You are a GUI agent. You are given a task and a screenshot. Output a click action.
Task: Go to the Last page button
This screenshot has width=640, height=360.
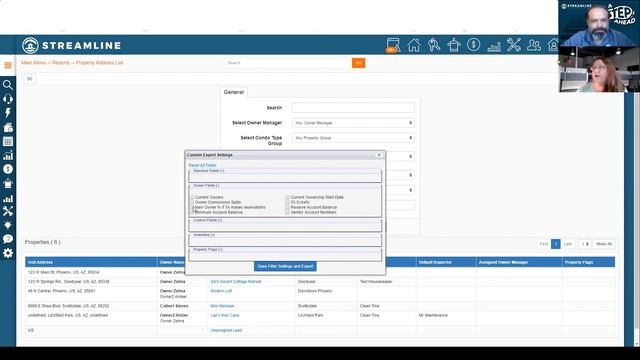pyautogui.click(x=568, y=244)
